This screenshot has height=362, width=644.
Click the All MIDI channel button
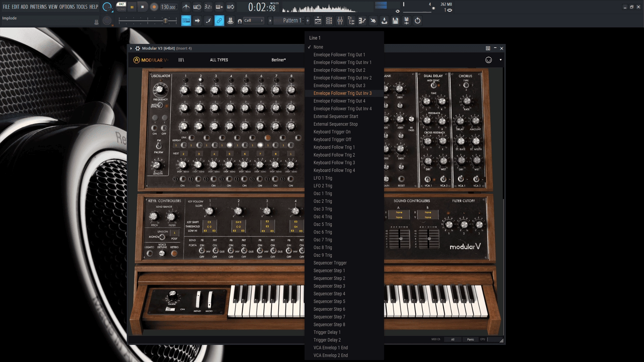[x=452, y=340]
